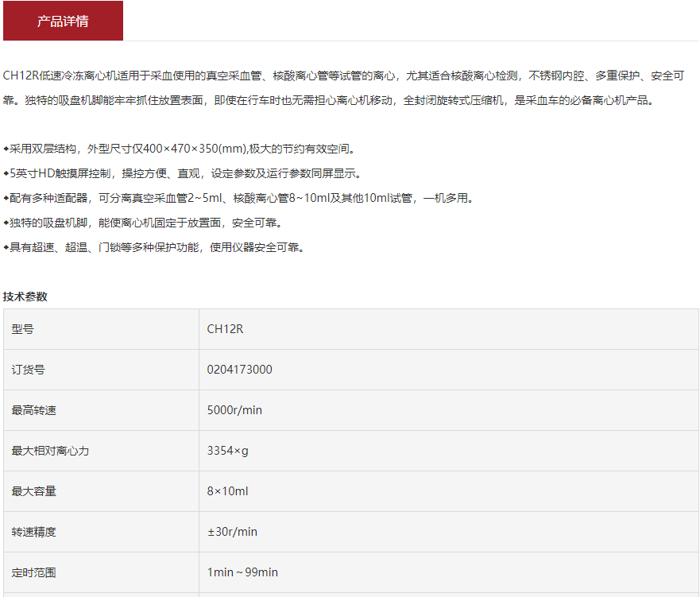700x597 pixels.
Task: Click the CH12R intro paragraph text
Action: click(343, 88)
